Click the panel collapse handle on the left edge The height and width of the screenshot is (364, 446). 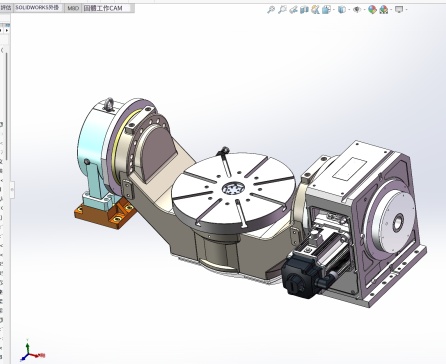tap(12, 190)
